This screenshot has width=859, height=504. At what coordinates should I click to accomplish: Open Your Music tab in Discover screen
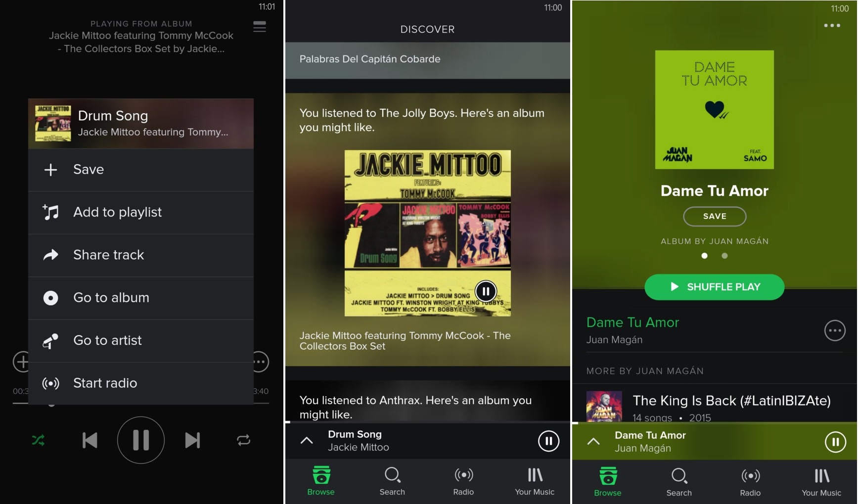pyautogui.click(x=535, y=481)
